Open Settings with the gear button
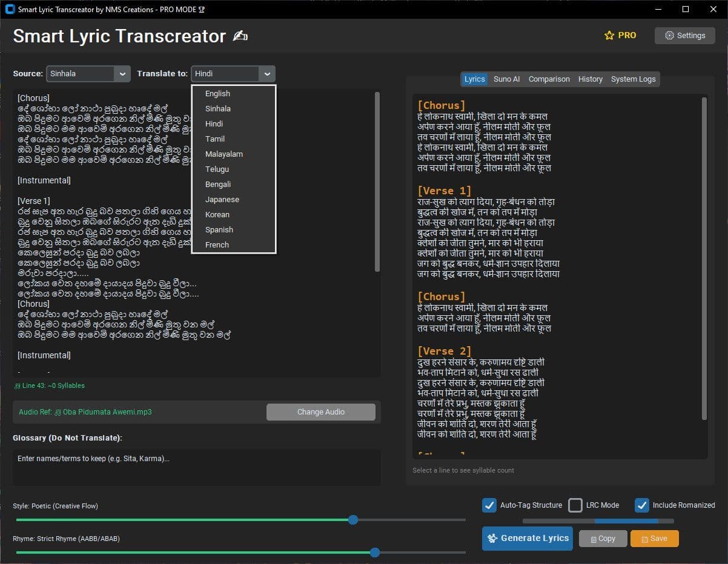 click(684, 36)
